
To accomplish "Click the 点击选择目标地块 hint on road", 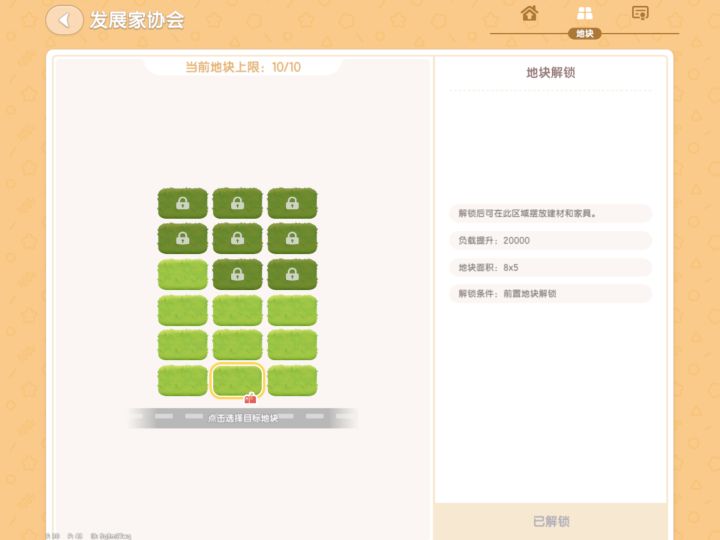I will (x=243, y=418).
